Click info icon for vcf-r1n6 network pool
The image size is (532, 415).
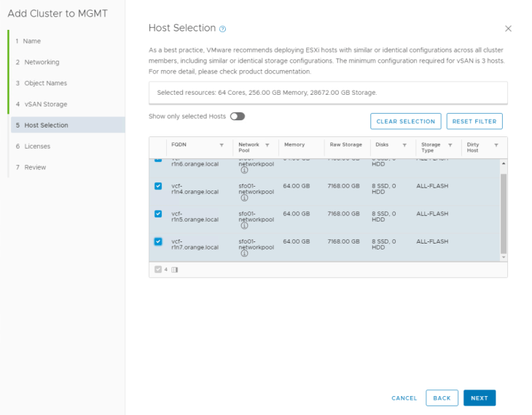pos(244,170)
